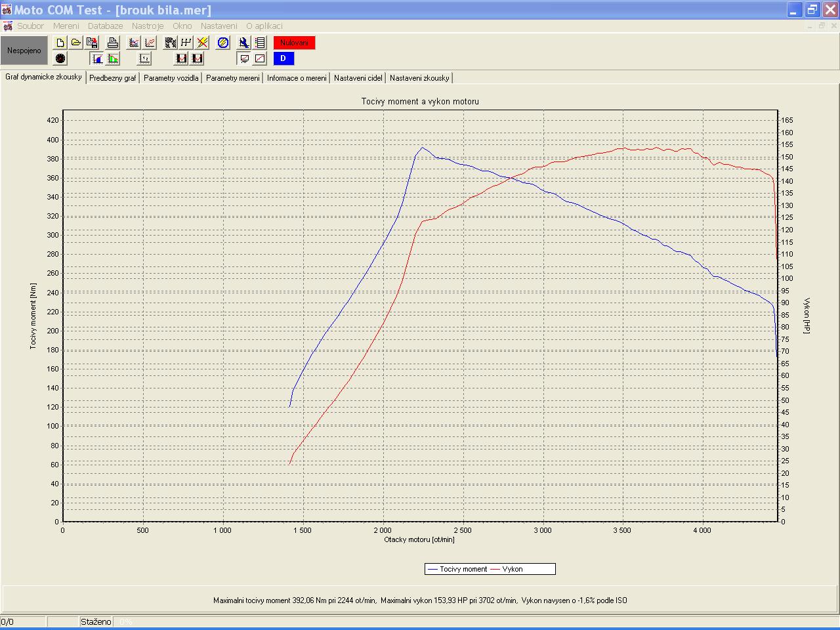Open the Soubor menu
The width and height of the screenshot is (840, 630).
pyautogui.click(x=30, y=26)
